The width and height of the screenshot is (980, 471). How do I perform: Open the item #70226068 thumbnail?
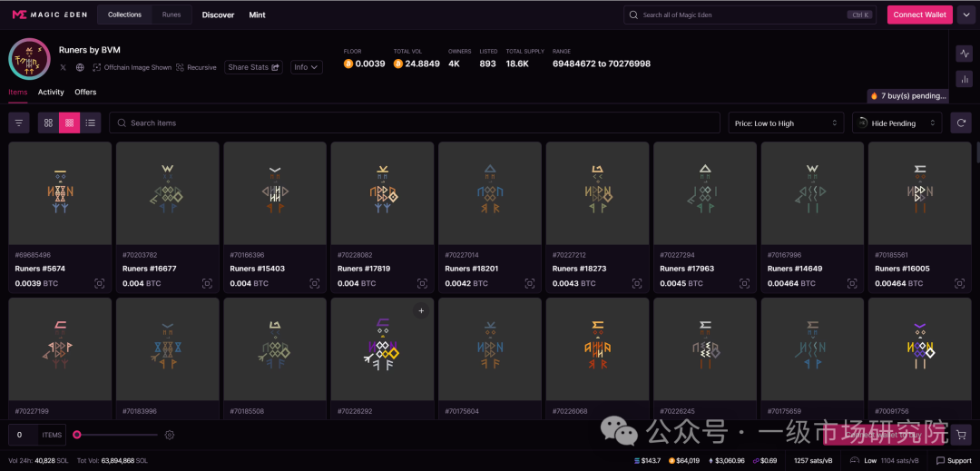tap(597, 349)
